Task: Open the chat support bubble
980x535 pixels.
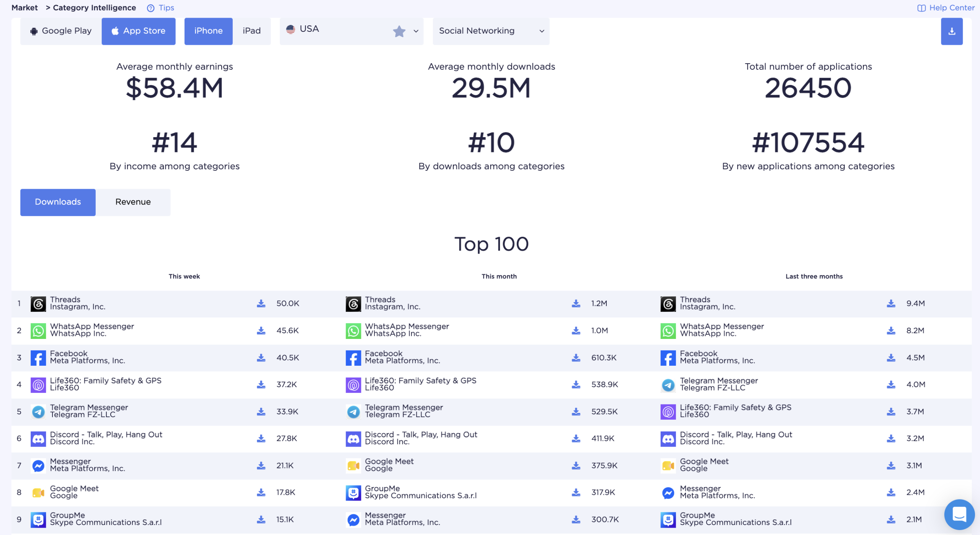Action: click(959, 514)
